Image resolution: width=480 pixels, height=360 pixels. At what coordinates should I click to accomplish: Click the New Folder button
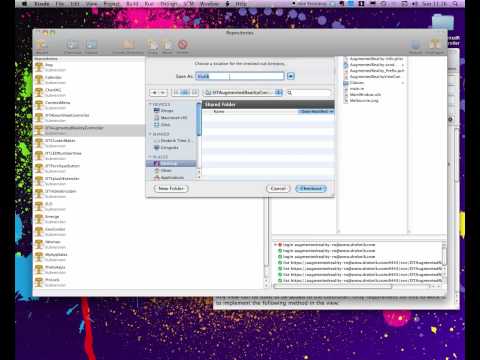171,188
